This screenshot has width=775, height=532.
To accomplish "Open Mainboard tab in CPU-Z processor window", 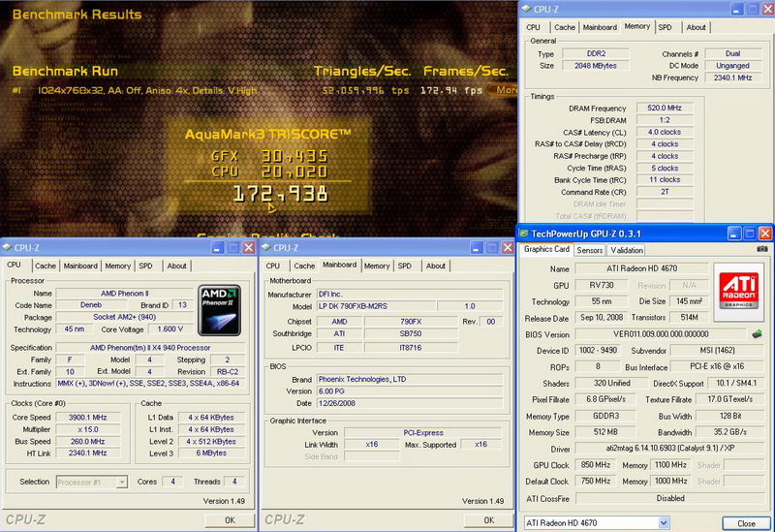I will (80, 266).
